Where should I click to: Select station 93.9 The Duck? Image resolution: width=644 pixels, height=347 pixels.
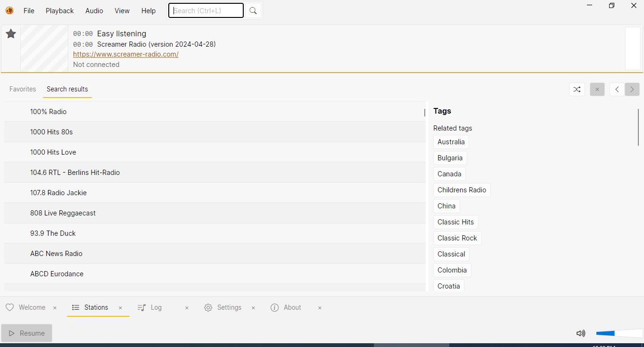[x=215, y=233]
